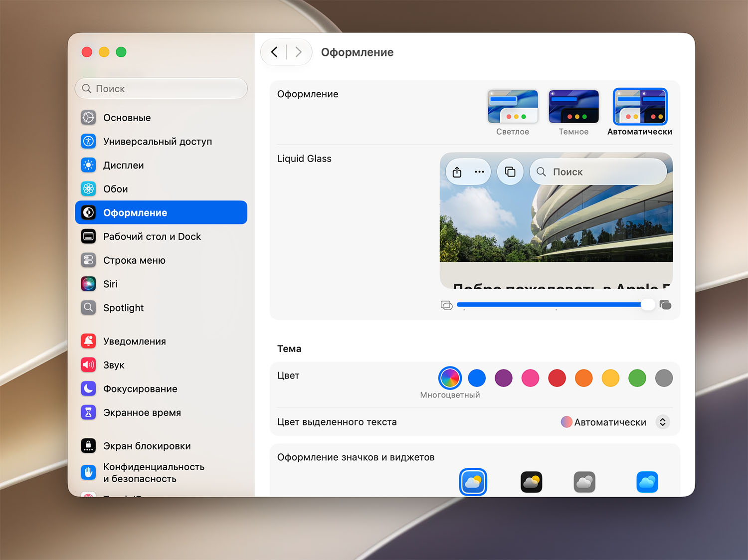748x560 pixels.
Task: Open Обои settings section
Action: point(161,188)
